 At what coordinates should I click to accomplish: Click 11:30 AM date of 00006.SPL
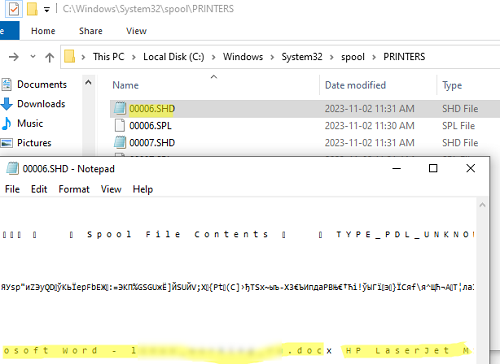click(x=370, y=126)
